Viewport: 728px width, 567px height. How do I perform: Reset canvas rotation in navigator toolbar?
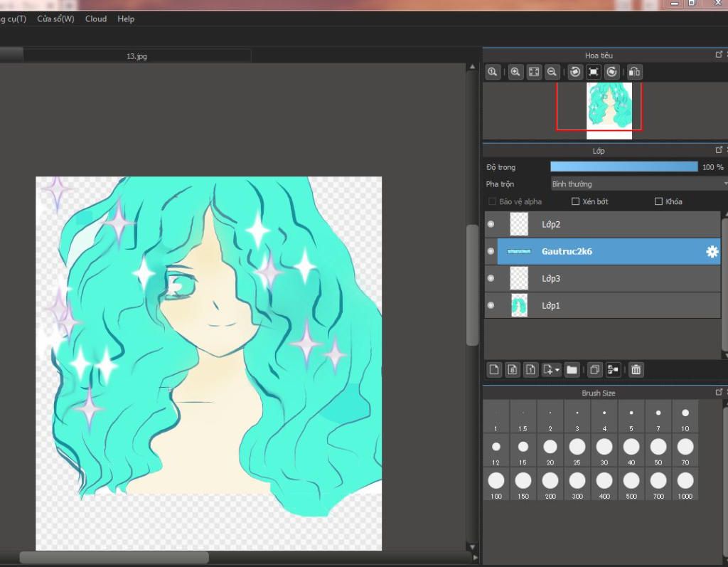pos(594,72)
